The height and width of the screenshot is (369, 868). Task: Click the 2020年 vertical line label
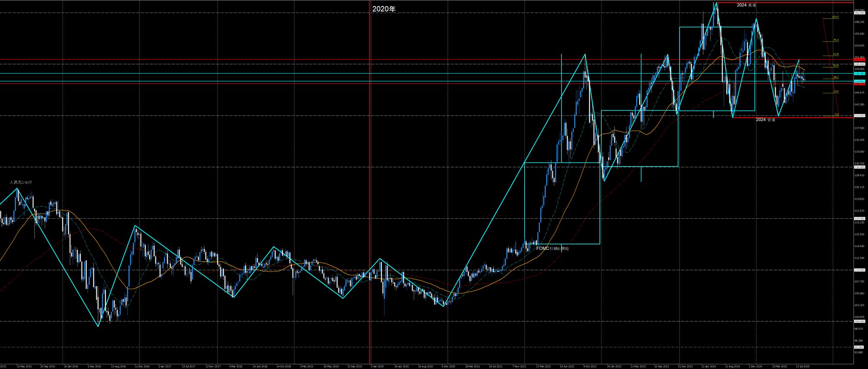pos(384,9)
